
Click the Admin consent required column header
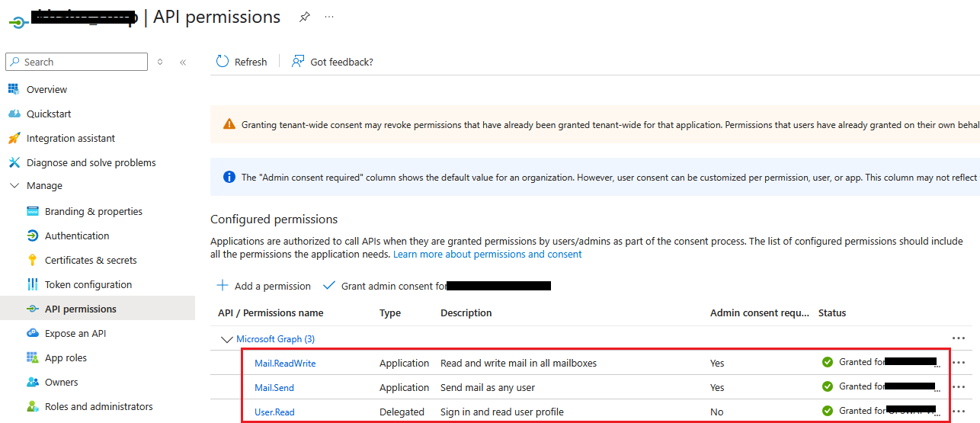point(760,313)
